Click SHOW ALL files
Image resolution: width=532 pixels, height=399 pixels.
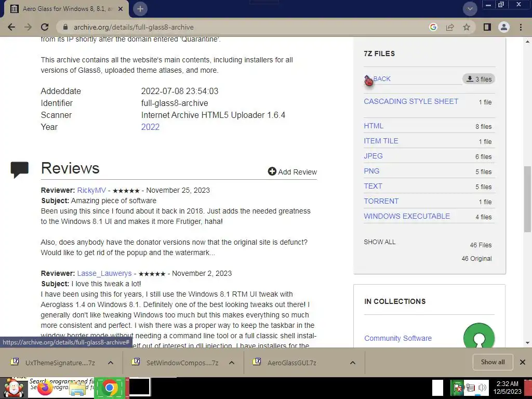[x=380, y=242]
